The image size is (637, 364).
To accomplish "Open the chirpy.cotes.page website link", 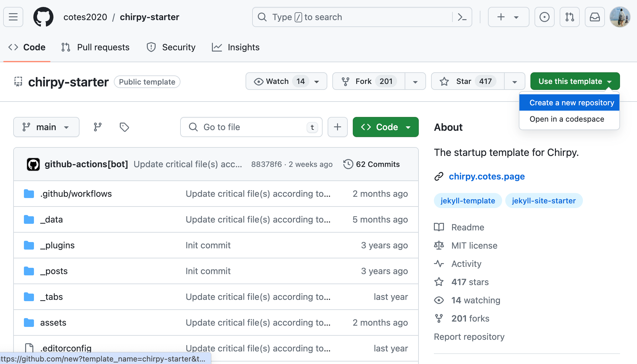I will (x=487, y=176).
